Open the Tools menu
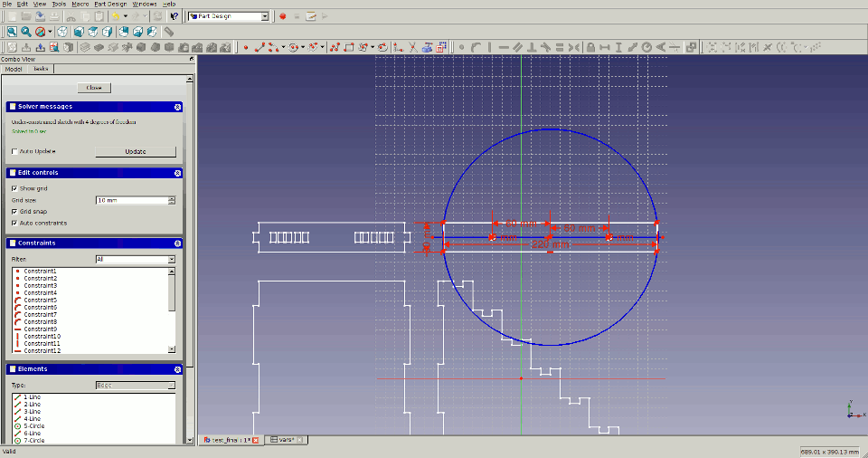The image size is (868, 458). [x=59, y=4]
